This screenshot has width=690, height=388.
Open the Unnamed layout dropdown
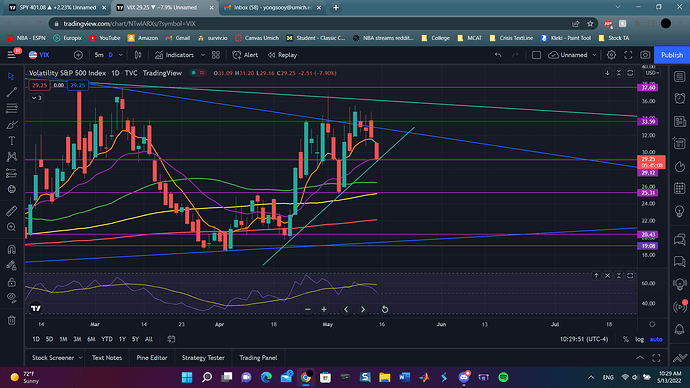(x=594, y=55)
